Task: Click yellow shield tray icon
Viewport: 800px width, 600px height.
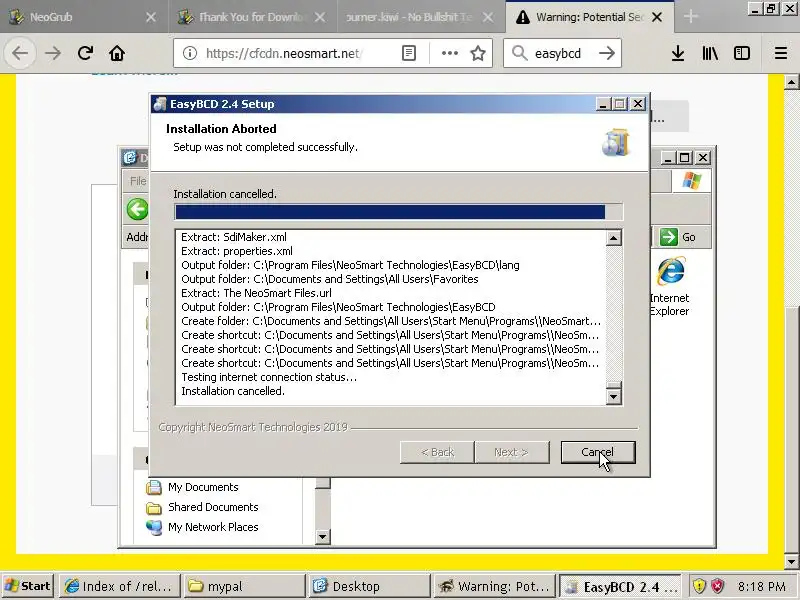Action: (699, 586)
